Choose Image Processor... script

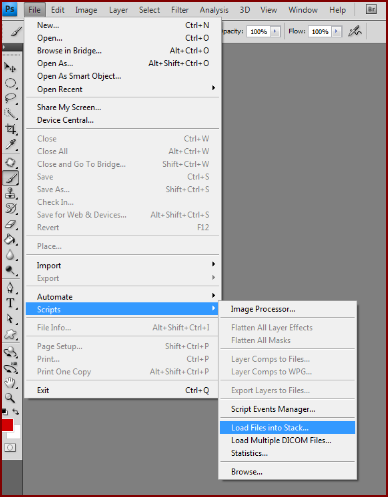(288, 309)
